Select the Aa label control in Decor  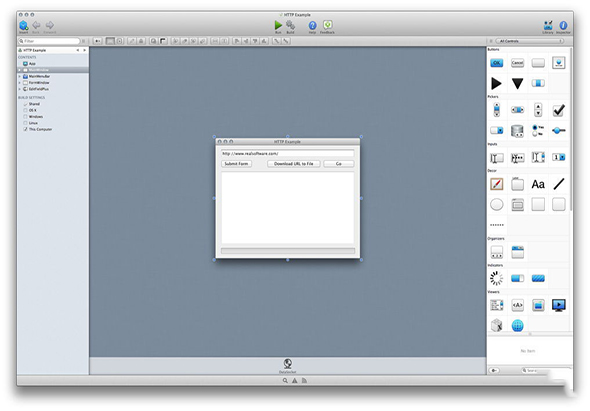538,184
